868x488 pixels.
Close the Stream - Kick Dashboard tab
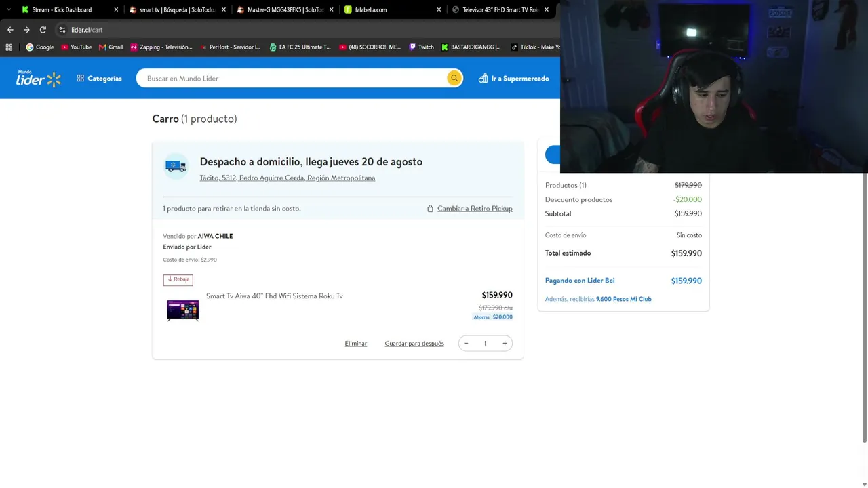click(x=116, y=10)
